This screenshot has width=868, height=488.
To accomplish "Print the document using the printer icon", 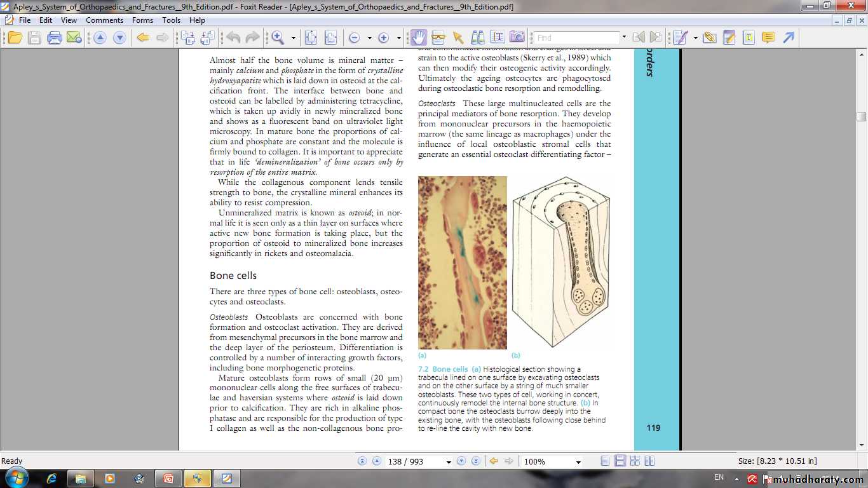I will tap(55, 37).
